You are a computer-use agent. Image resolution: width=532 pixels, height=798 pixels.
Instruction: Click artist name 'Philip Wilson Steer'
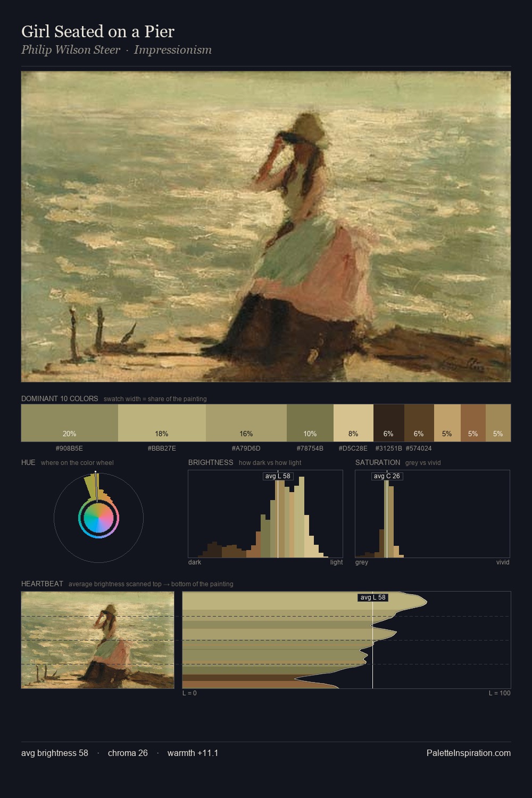[x=71, y=50]
